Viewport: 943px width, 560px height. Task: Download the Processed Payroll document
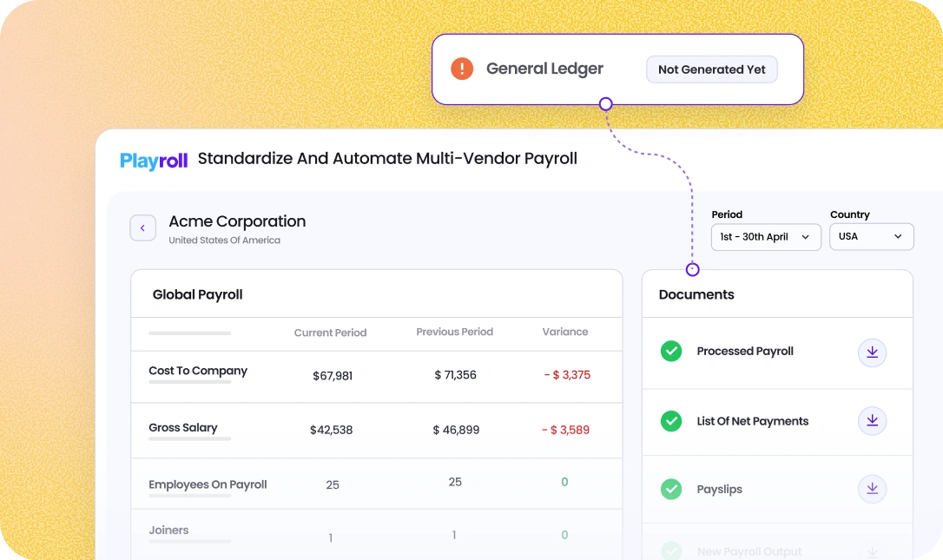[872, 352]
